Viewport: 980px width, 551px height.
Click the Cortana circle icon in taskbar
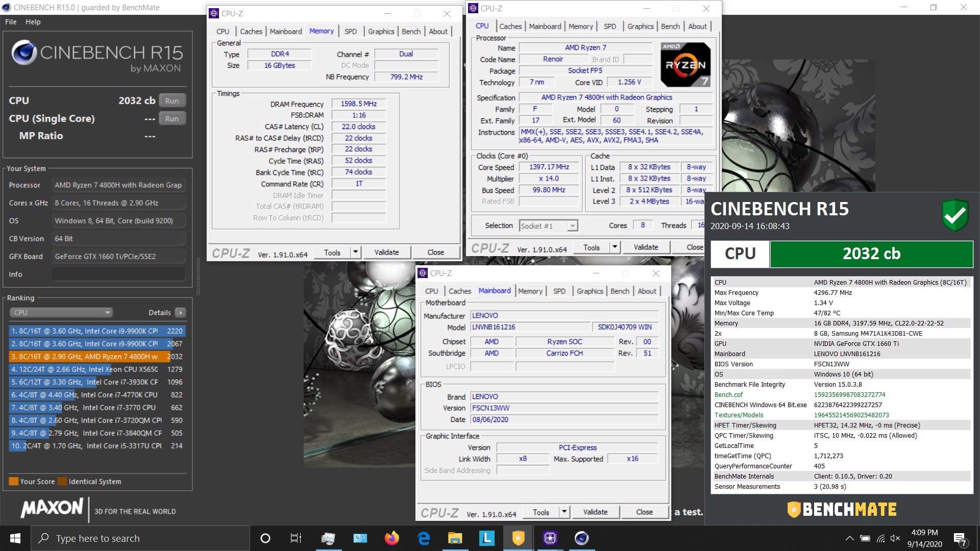[x=265, y=538]
